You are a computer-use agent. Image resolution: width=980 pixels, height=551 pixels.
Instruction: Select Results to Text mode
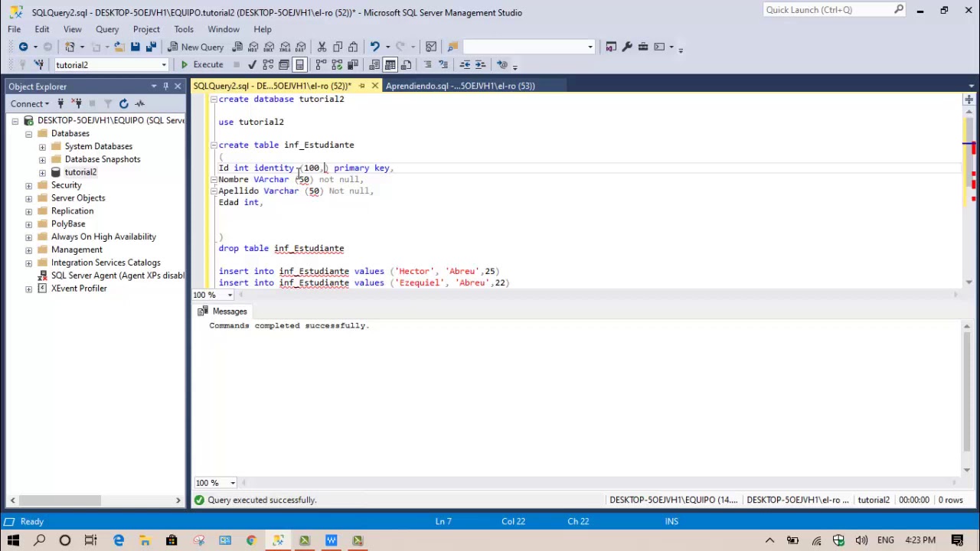click(374, 64)
